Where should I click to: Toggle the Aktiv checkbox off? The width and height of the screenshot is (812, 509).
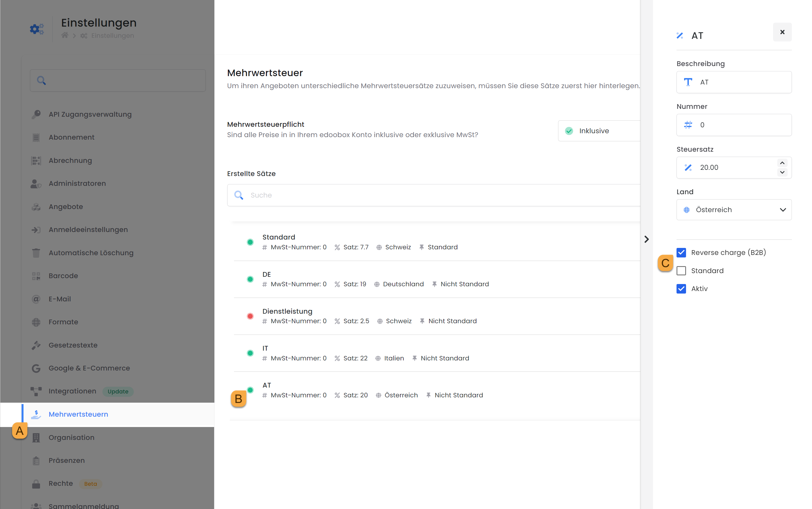tap(681, 288)
